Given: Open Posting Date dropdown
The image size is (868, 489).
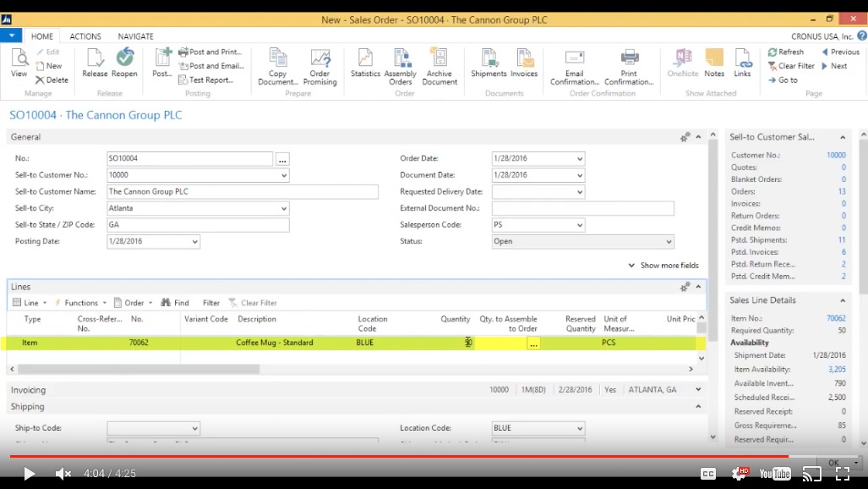Looking at the screenshot, I should tap(194, 242).
